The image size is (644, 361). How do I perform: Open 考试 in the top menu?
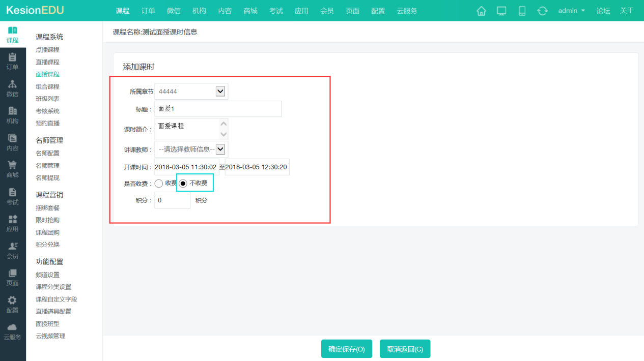276,11
